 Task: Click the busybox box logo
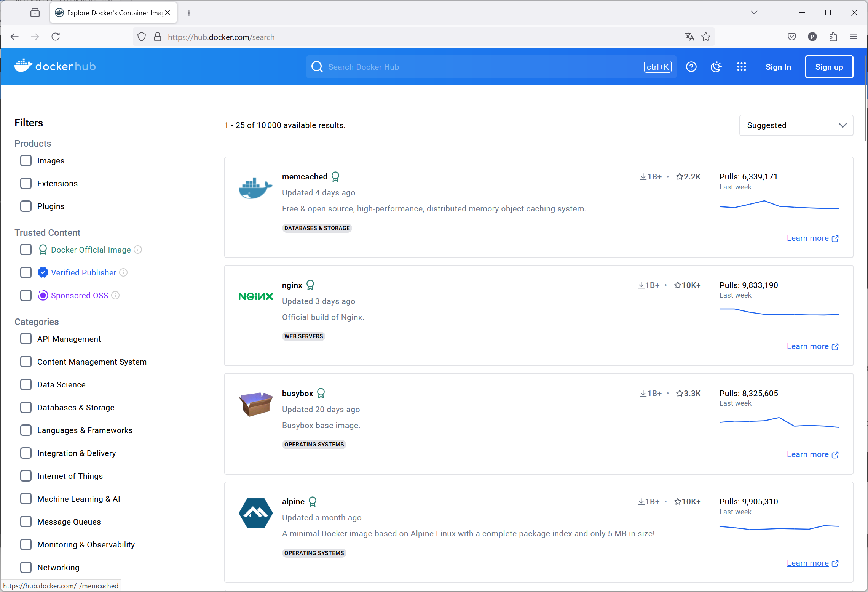coord(255,404)
